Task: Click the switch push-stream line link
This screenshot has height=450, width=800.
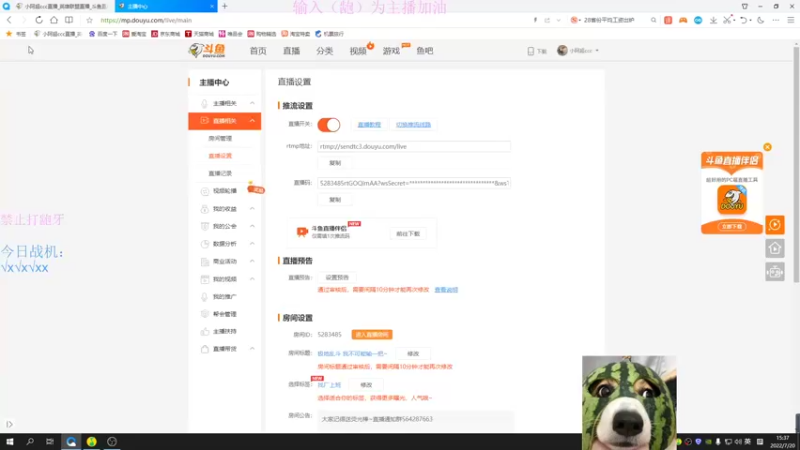Action: click(413, 124)
